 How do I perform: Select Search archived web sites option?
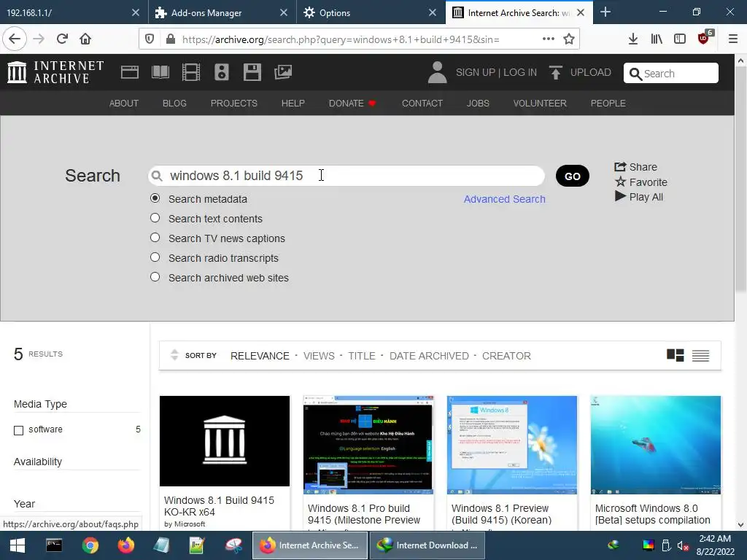(x=155, y=276)
